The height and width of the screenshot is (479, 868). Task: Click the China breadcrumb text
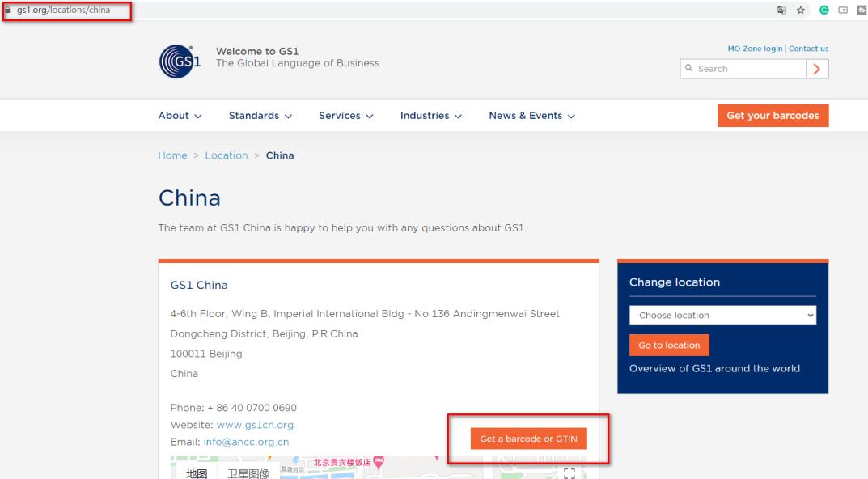280,155
